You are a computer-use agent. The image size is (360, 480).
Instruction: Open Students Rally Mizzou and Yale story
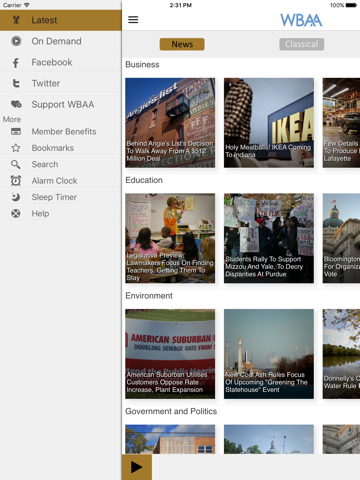point(269,238)
